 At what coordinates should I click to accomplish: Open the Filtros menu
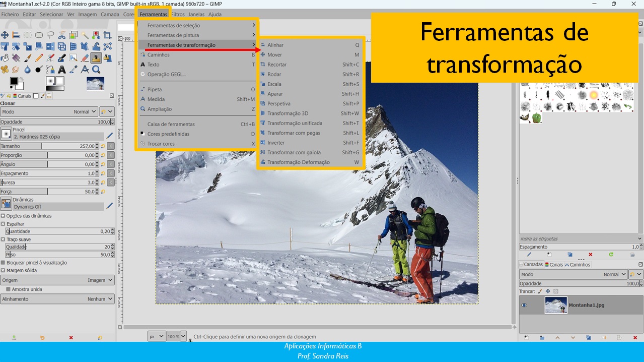pyautogui.click(x=178, y=14)
